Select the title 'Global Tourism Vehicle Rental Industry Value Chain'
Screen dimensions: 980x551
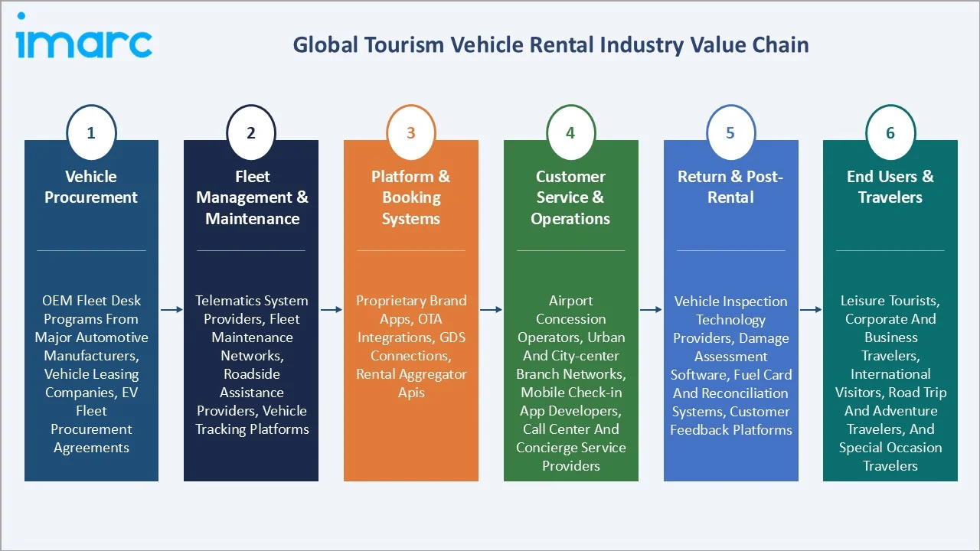click(x=550, y=45)
